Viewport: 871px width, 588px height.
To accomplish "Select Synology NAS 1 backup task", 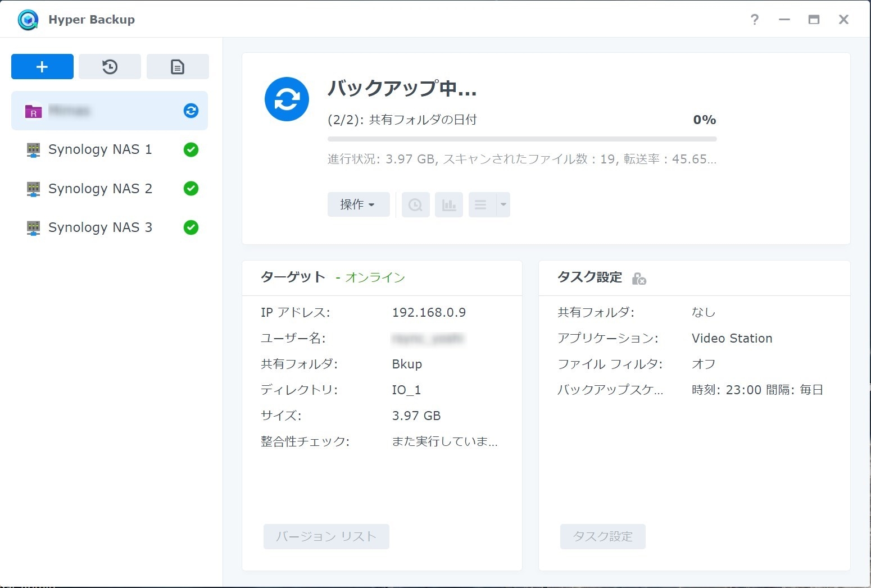I will click(100, 150).
